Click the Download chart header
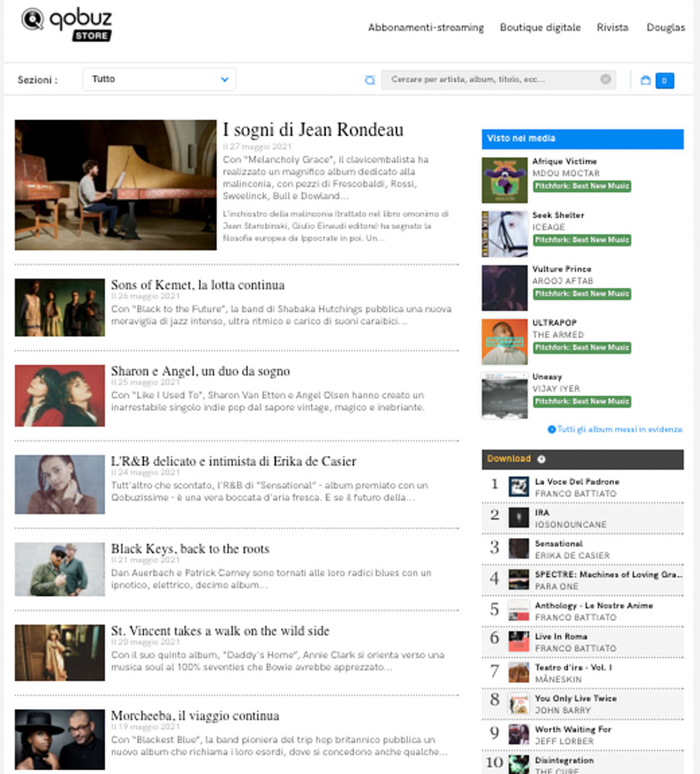This screenshot has width=700, height=774. 583,459
